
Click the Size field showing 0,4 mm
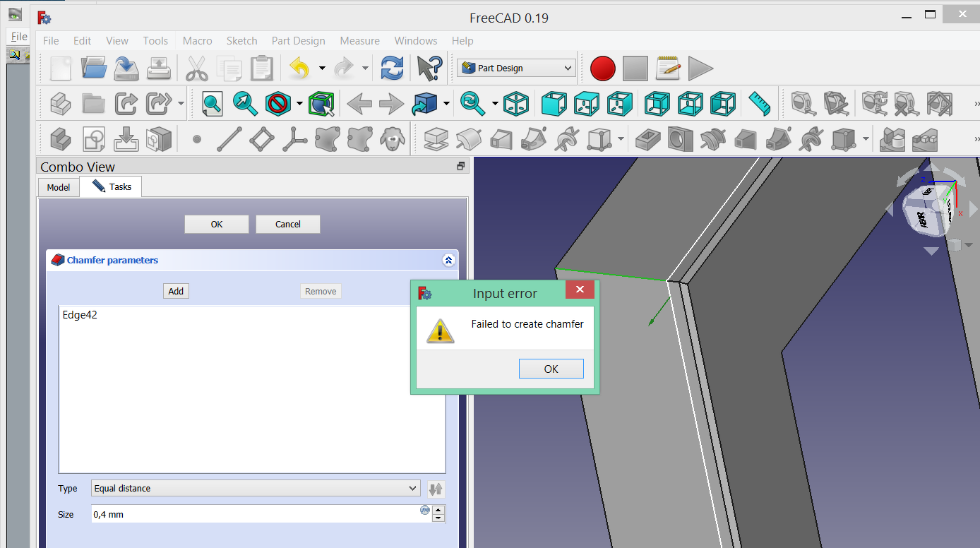tap(256, 514)
